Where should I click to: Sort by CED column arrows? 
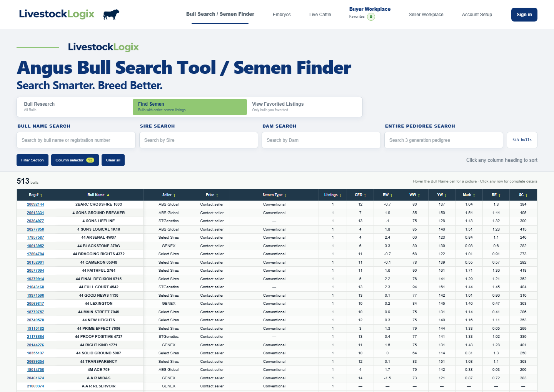click(x=365, y=195)
